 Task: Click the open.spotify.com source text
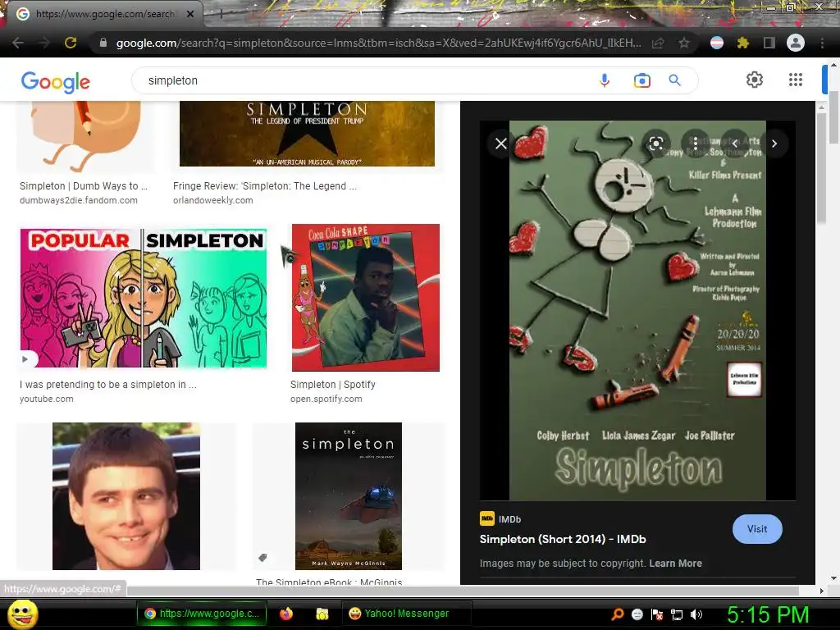[326, 399]
